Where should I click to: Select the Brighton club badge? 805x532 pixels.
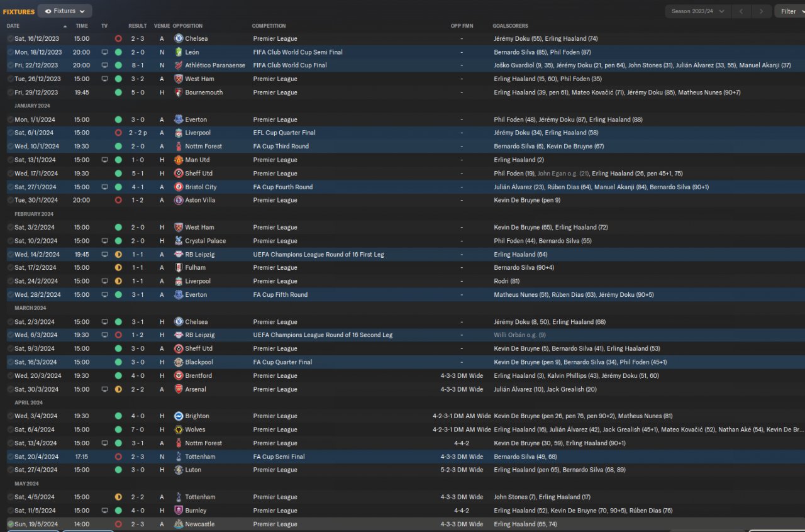pyautogui.click(x=179, y=416)
